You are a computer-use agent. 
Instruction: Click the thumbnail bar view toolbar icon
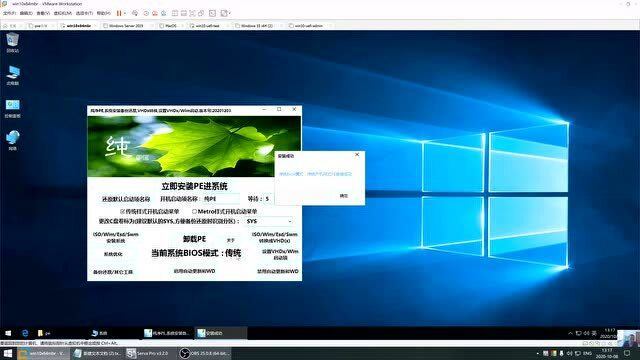click(x=184, y=13)
